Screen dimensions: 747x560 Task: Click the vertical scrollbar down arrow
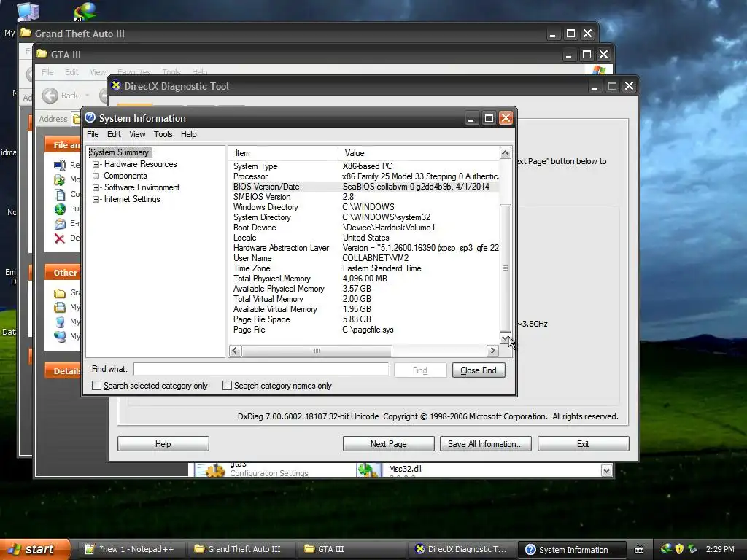505,338
